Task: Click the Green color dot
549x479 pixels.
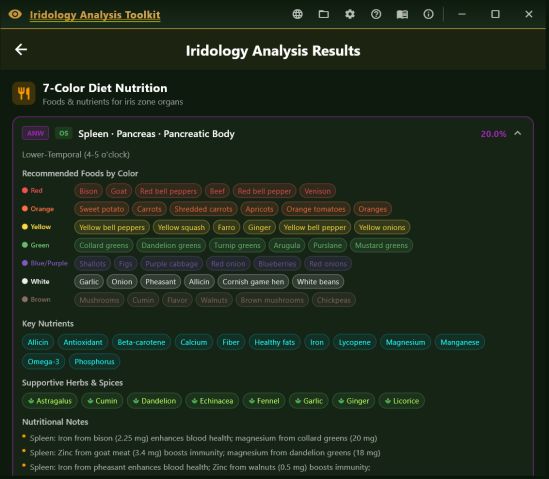Action: point(25,245)
